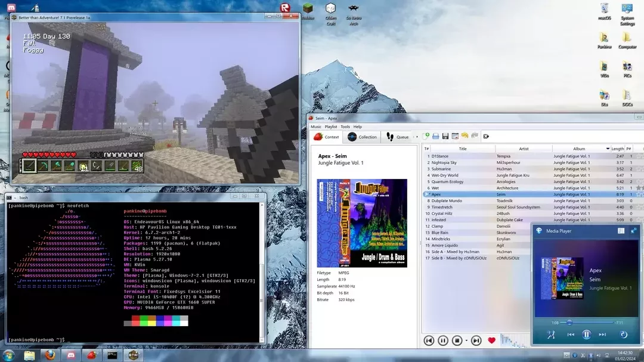Switch to the BTA Minecraft taskbar button
This screenshot has height=362, width=644.
[133, 355]
